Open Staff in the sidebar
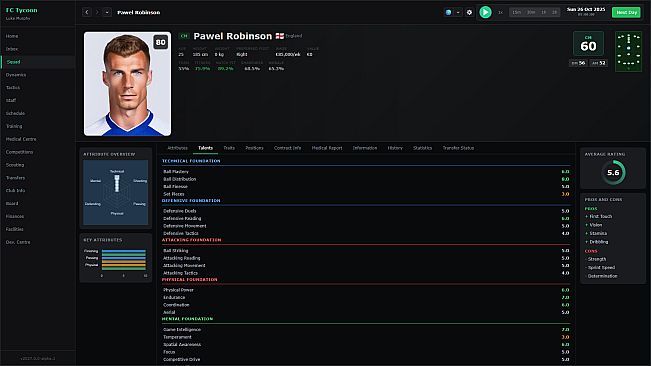This screenshot has height=366, width=651. pyautogui.click(x=38, y=100)
